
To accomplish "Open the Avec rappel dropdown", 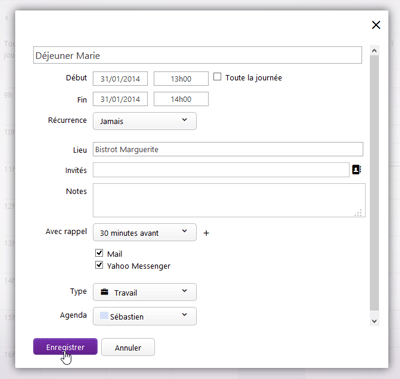I will point(145,232).
